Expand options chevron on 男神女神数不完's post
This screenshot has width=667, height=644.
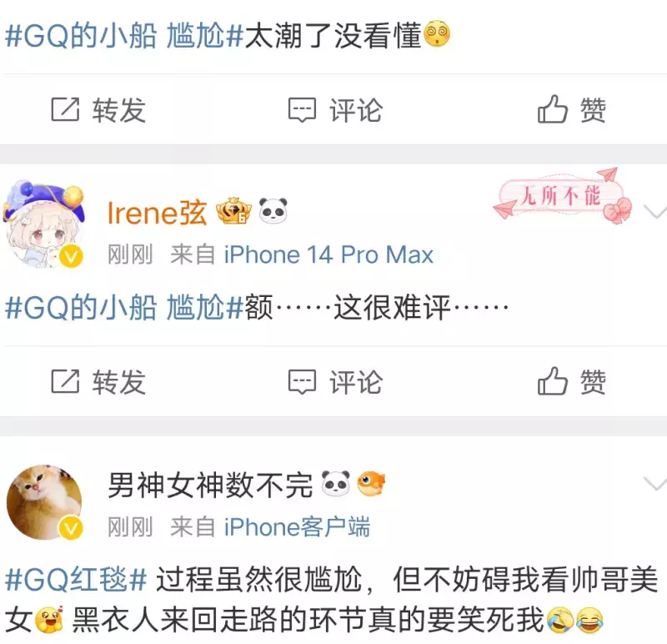point(655,484)
